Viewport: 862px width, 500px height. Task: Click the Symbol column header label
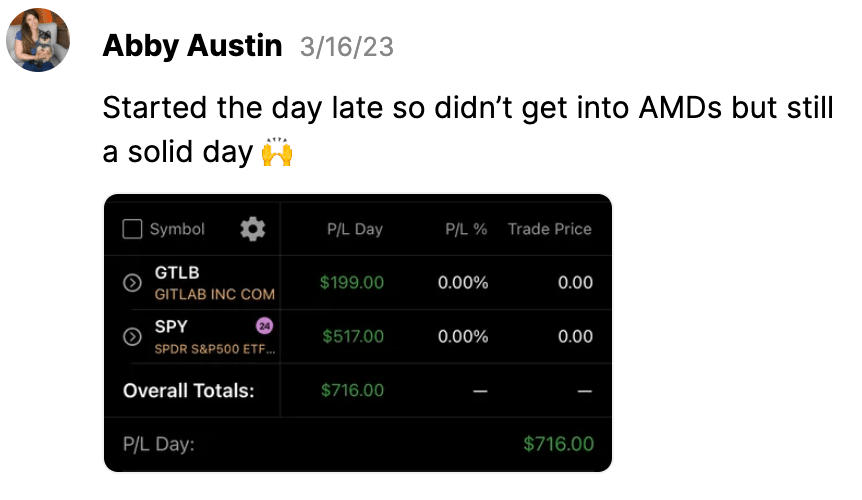point(177,229)
